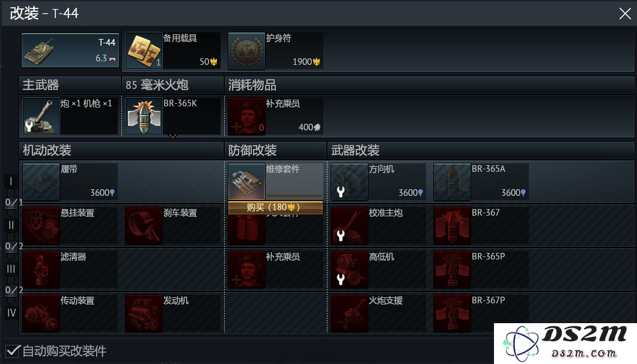This screenshot has height=364, width=637.
Task: Buy the 备用载具 backup vehicle item
Action: click(172, 51)
